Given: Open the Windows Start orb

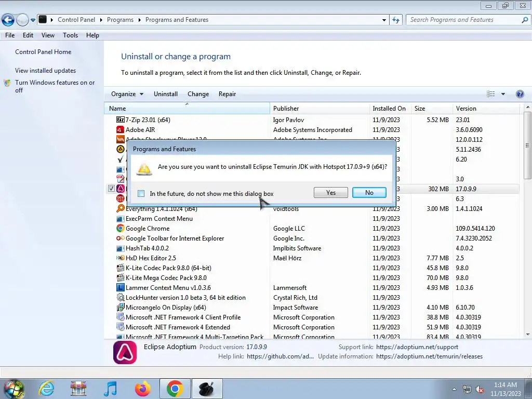Looking at the screenshot, I should 13,390.
